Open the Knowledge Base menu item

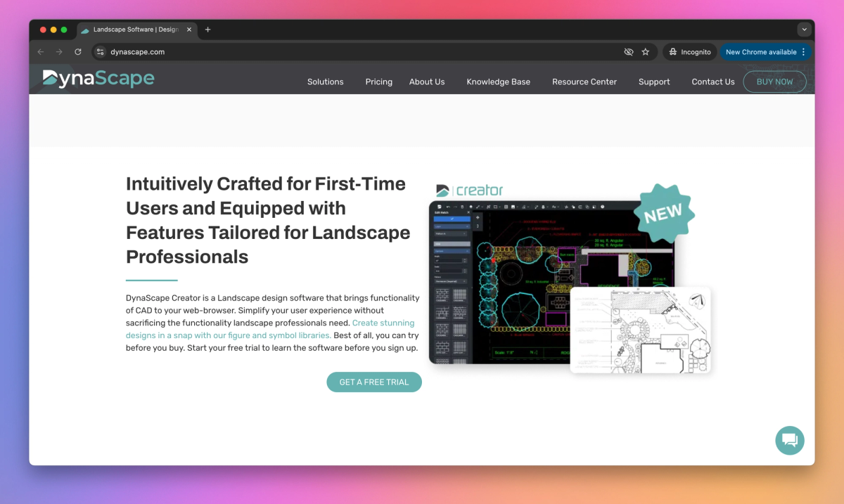coord(499,82)
